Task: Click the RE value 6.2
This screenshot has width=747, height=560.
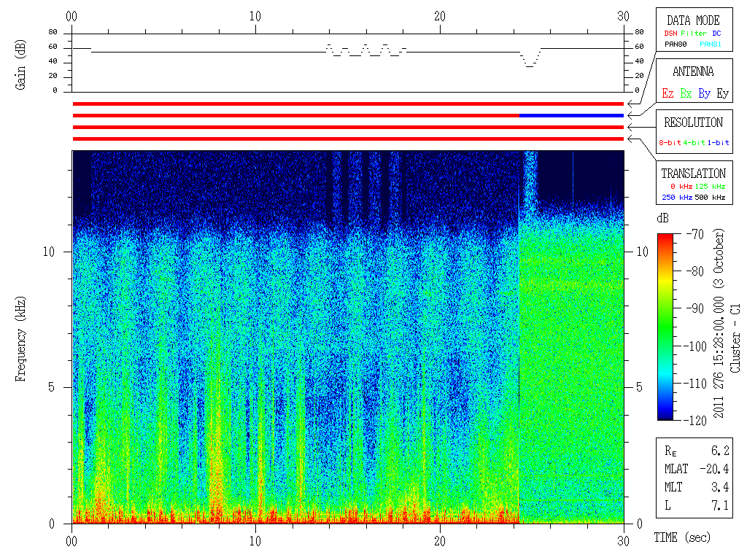Action: click(720, 451)
